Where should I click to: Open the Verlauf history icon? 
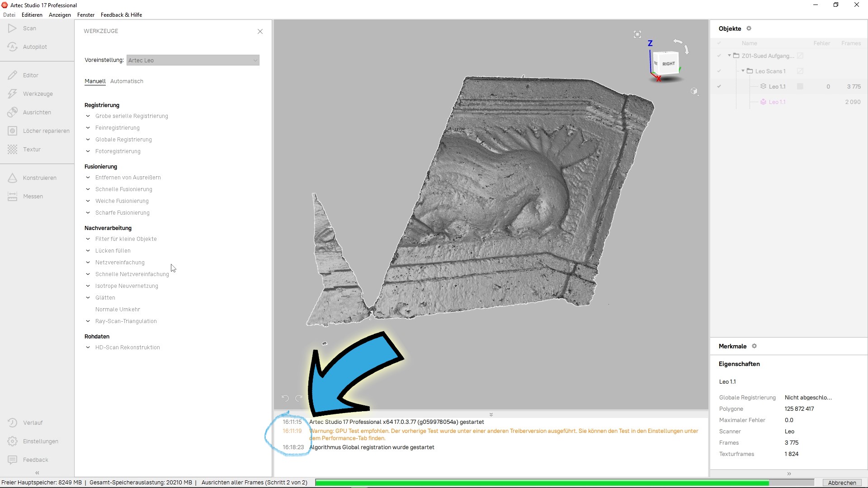[x=12, y=422]
